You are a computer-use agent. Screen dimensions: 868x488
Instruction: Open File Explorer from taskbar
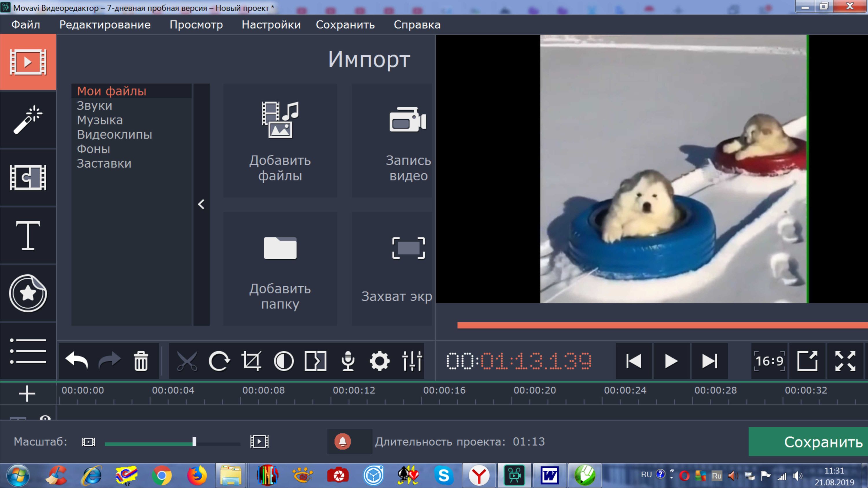231,475
